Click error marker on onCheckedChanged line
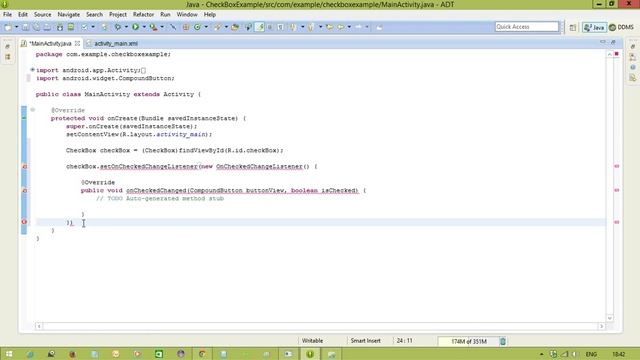Image resolution: width=640 pixels, height=360 pixels. coord(24,191)
